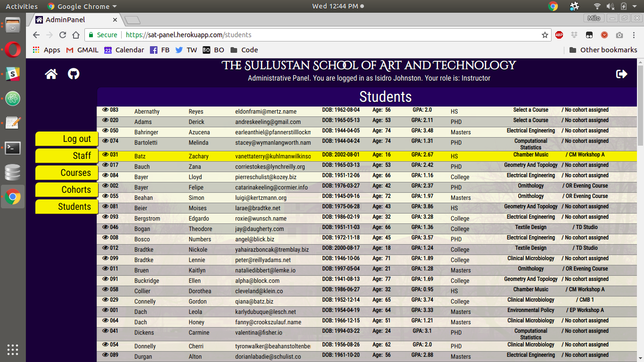Open the Activities overview
The image size is (644, 362).
[22, 6]
